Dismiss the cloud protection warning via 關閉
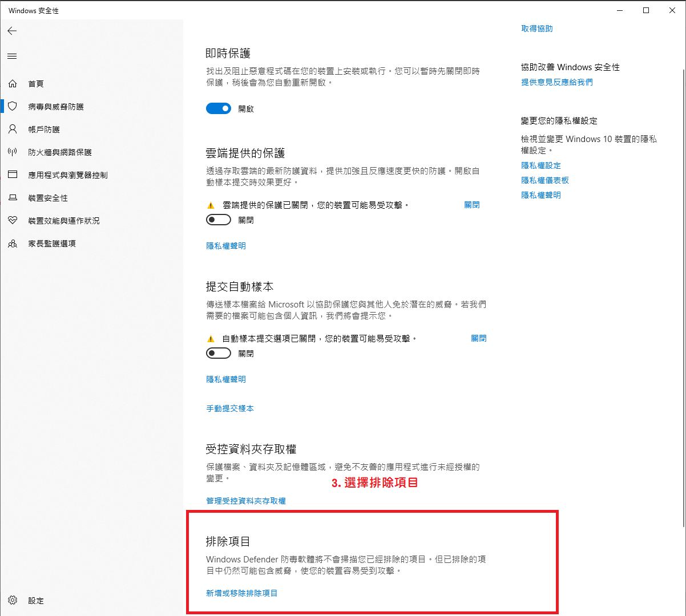The height and width of the screenshot is (616, 686). [x=472, y=205]
